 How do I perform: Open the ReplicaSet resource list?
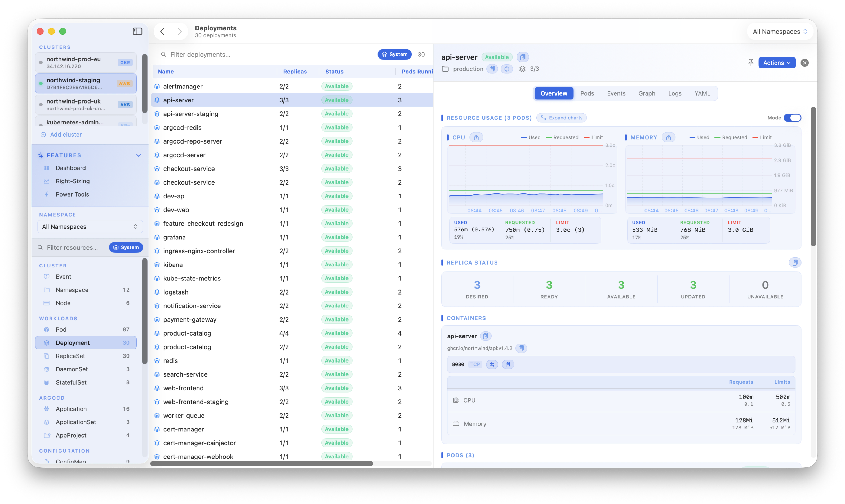click(x=86, y=356)
